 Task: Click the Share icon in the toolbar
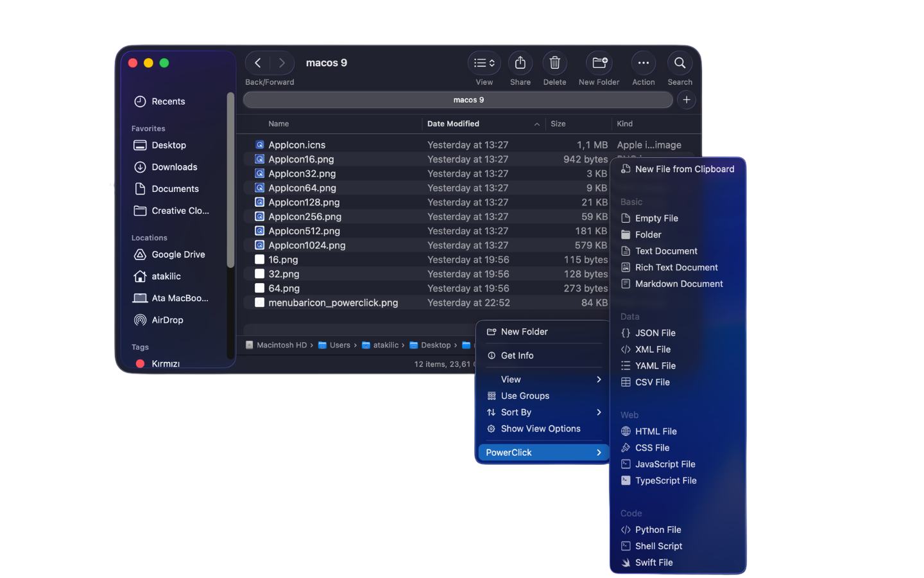[x=520, y=62]
